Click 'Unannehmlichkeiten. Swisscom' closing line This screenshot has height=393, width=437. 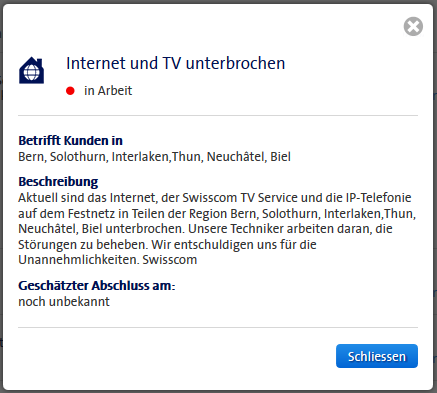pyautogui.click(x=108, y=260)
